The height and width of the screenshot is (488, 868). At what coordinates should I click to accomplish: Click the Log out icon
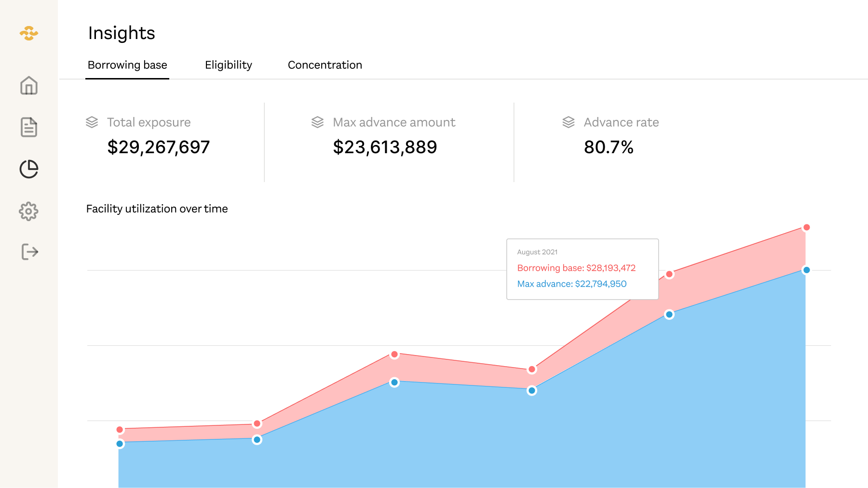pos(29,251)
